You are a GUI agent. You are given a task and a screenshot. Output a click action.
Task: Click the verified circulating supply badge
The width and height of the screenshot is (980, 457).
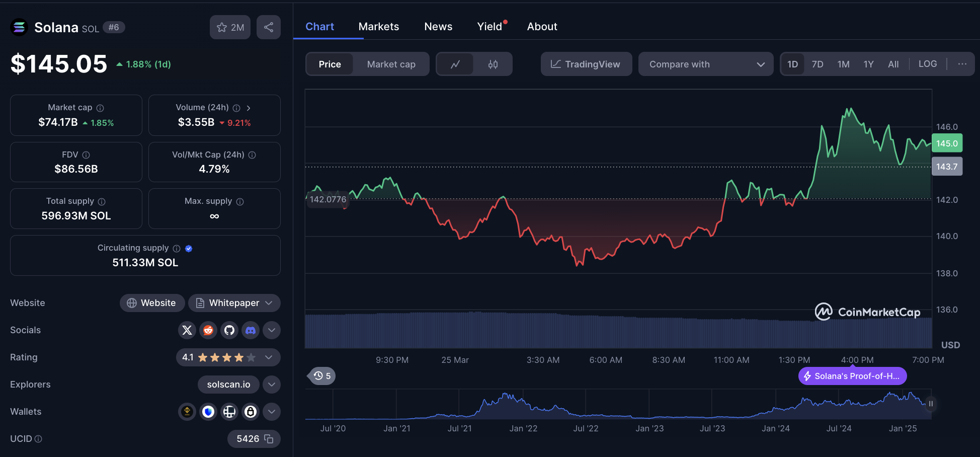click(189, 248)
